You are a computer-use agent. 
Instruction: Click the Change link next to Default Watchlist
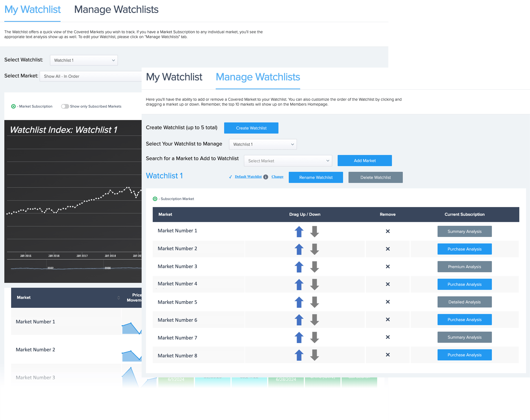(277, 177)
